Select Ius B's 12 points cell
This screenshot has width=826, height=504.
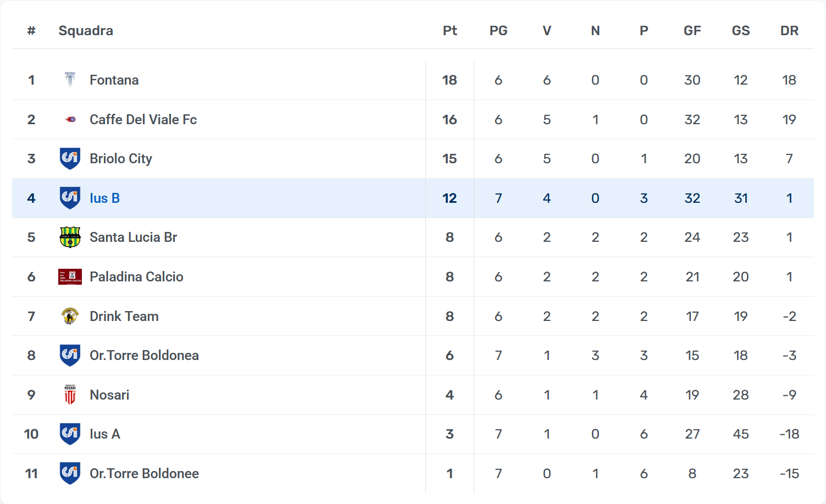coord(450,198)
